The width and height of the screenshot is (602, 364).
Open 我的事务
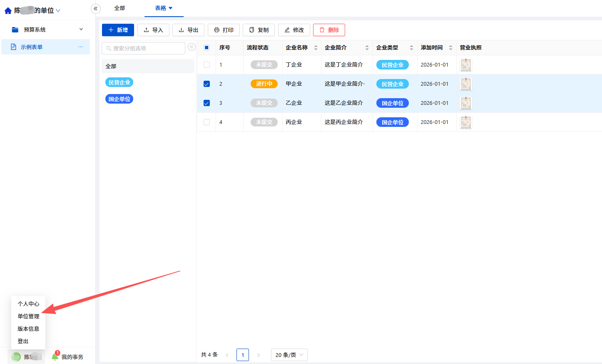72,357
